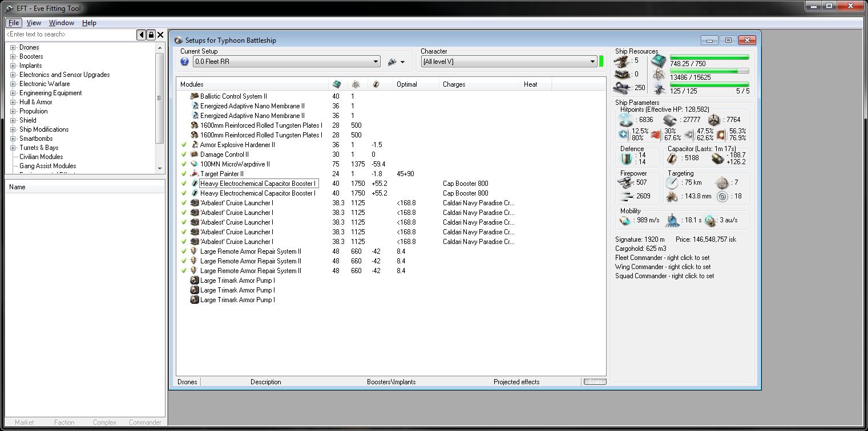Click the left arrow icon beside search field
Screen dimensions: 868x431
pos(141,35)
